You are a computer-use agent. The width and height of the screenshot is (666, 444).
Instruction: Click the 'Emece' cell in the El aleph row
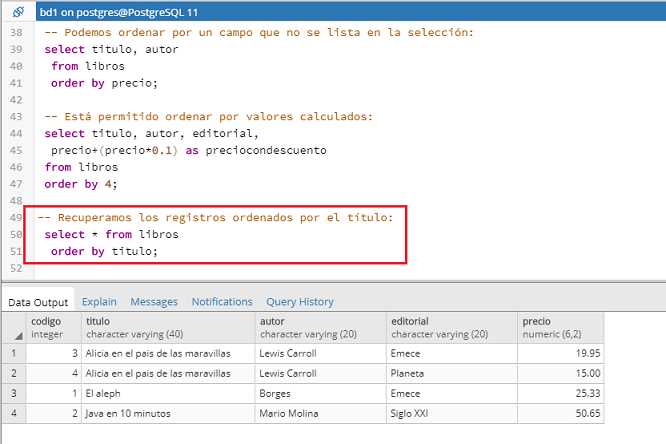coord(452,393)
